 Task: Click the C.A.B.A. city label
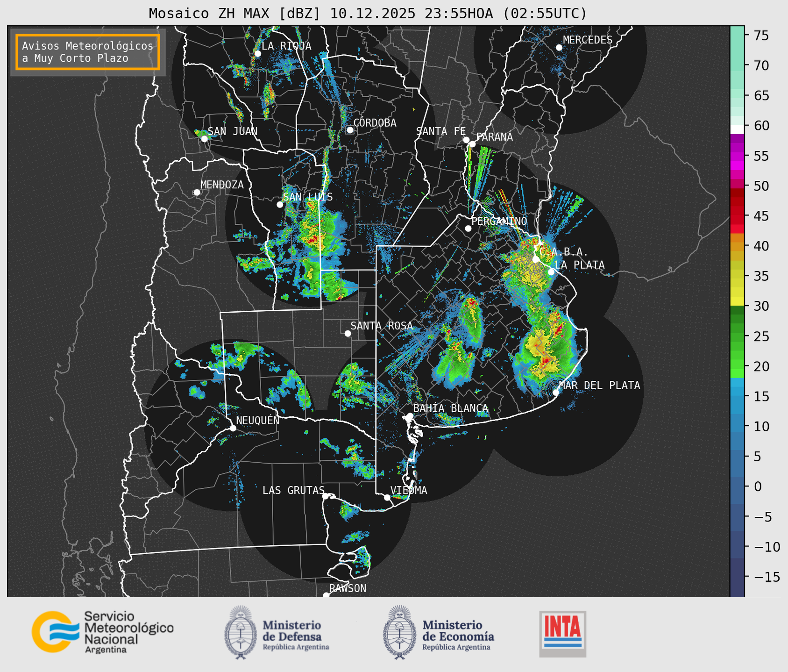click(564, 252)
